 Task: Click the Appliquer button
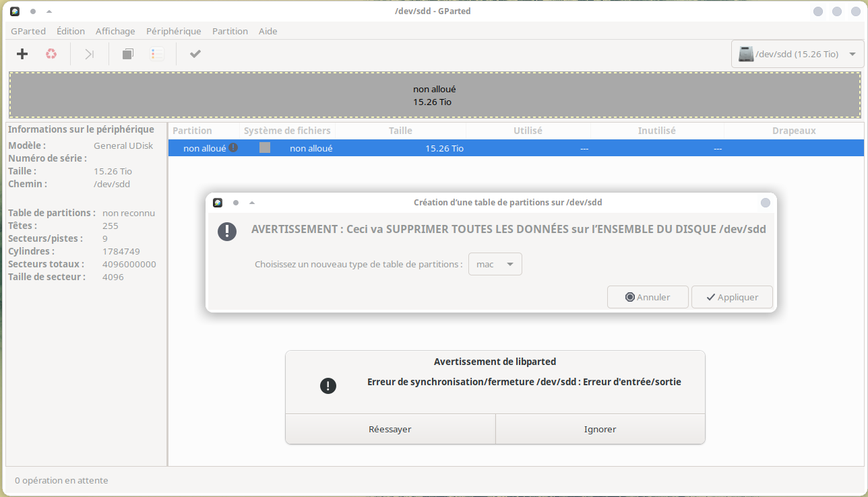tap(732, 297)
